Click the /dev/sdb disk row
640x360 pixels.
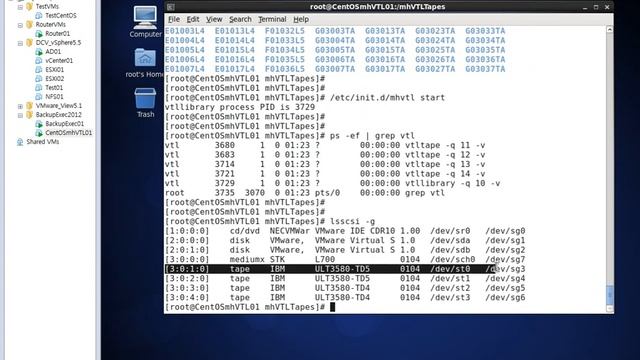tap(345, 250)
